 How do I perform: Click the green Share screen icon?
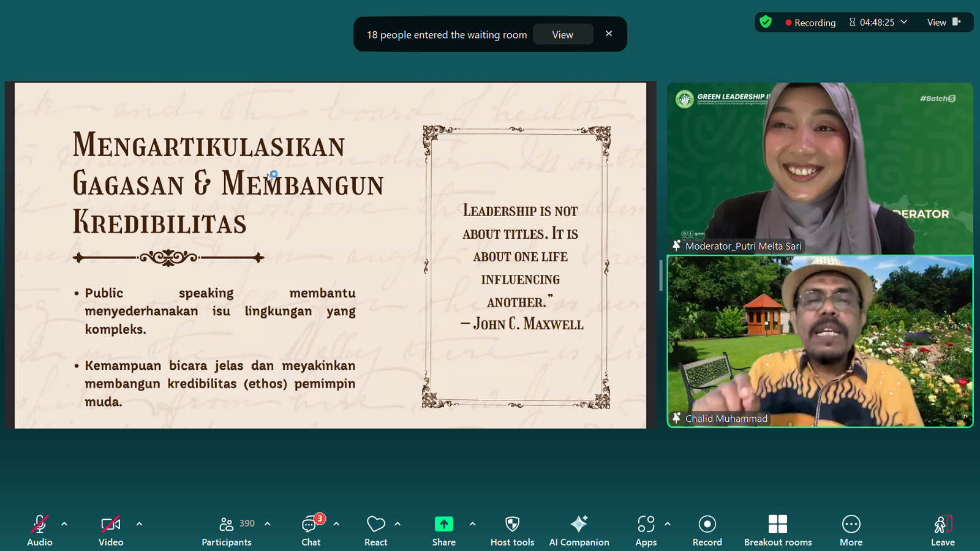tap(443, 525)
